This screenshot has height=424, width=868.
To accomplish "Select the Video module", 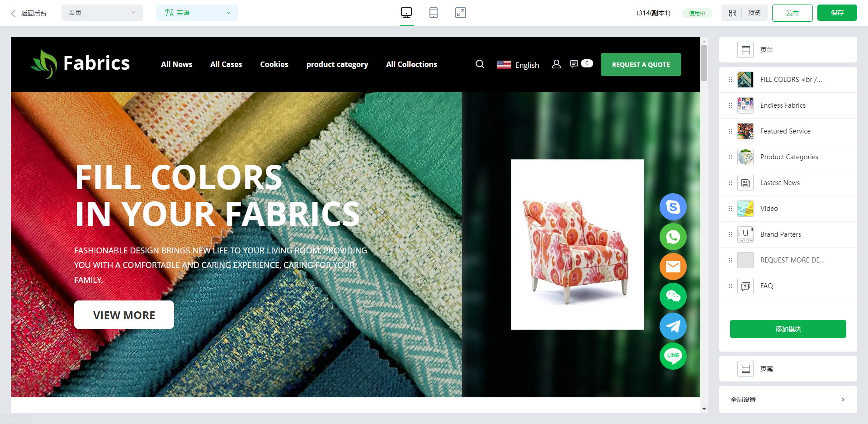I will coord(788,209).
